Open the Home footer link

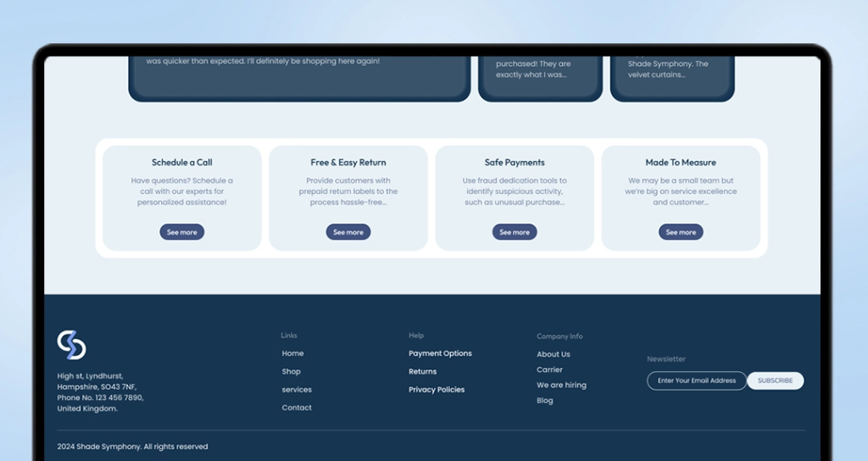tap(292, 353)
